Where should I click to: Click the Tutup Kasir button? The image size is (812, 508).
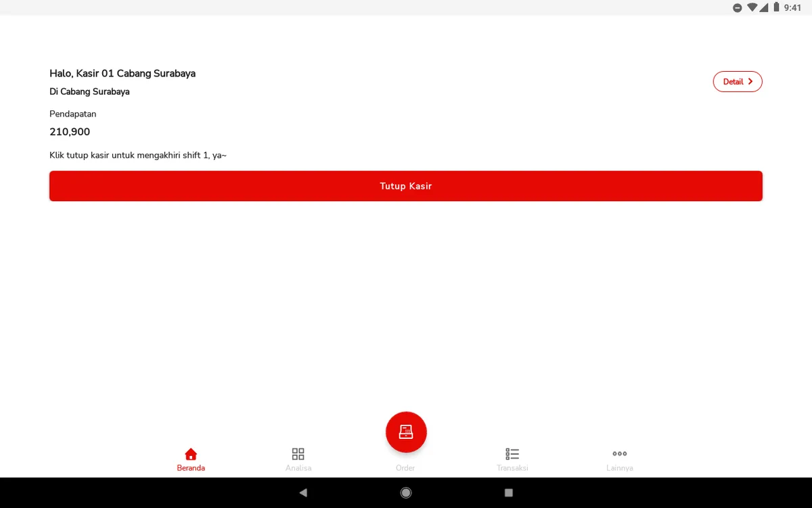(406, 186)
